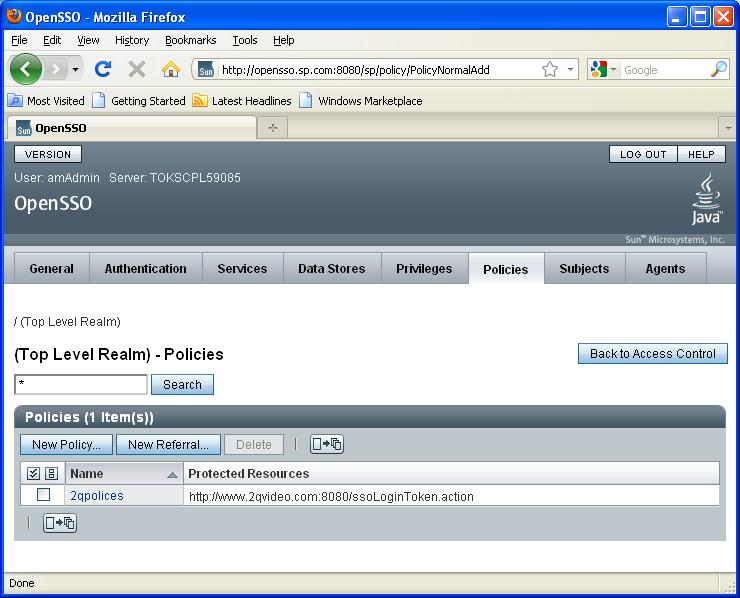Screen dimensions: 740x598
Task: Open the Edit menu
Action: pos(52,40)
